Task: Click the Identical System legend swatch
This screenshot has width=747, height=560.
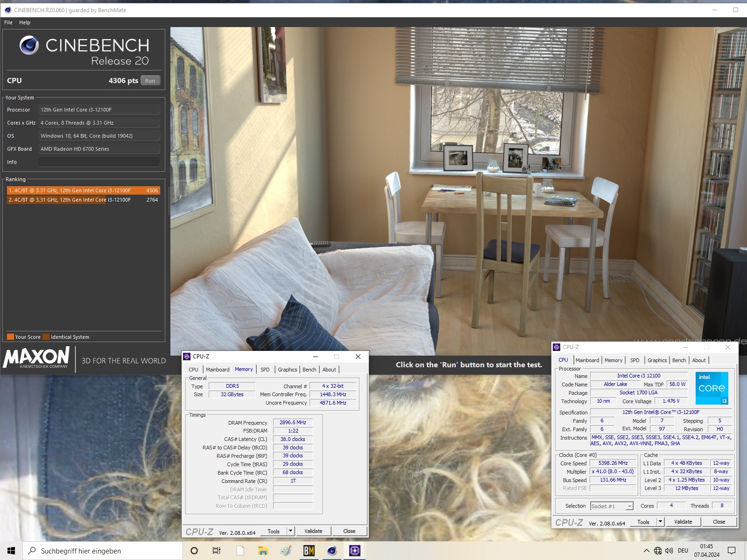Action: (46, 336)
